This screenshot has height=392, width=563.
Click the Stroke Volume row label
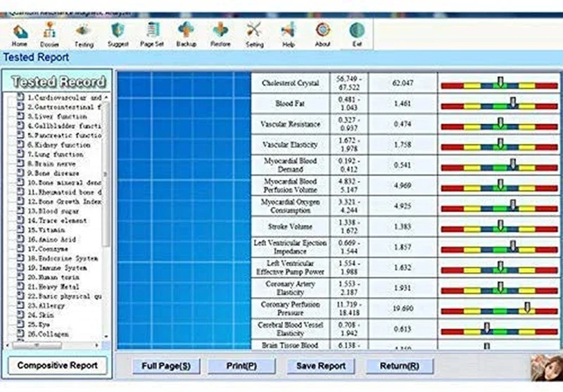click(290, 227)
